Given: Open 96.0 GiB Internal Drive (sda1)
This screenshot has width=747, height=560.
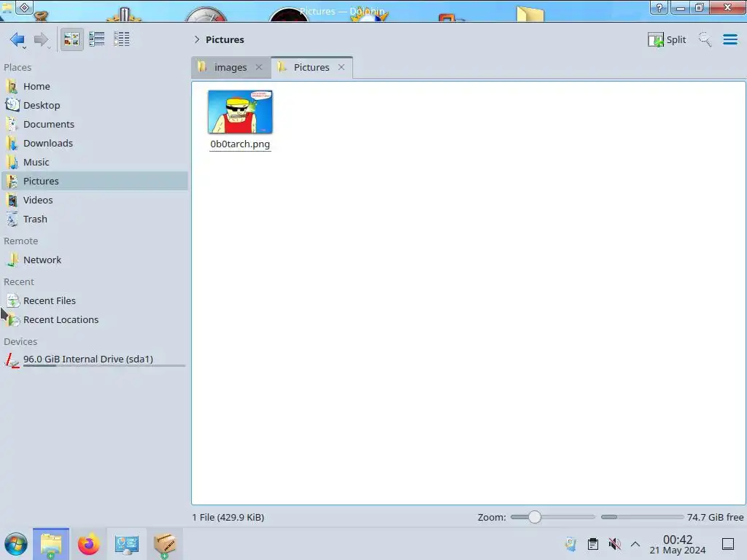Looking at the screenshot, I should pos(96,360).
